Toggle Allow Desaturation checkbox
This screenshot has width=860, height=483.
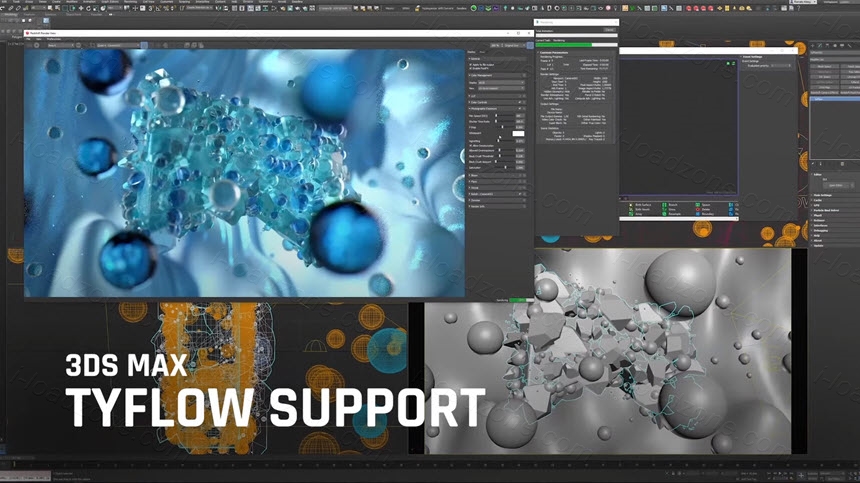(x=471, y=146)
